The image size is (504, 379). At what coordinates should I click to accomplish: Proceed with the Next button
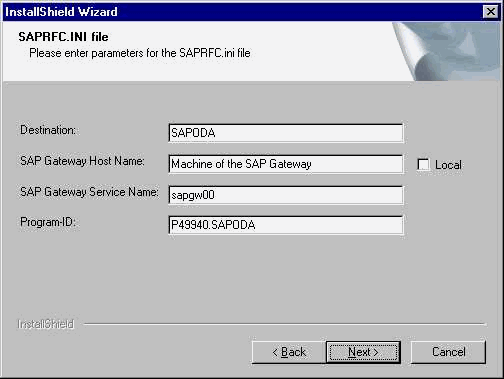363,352
